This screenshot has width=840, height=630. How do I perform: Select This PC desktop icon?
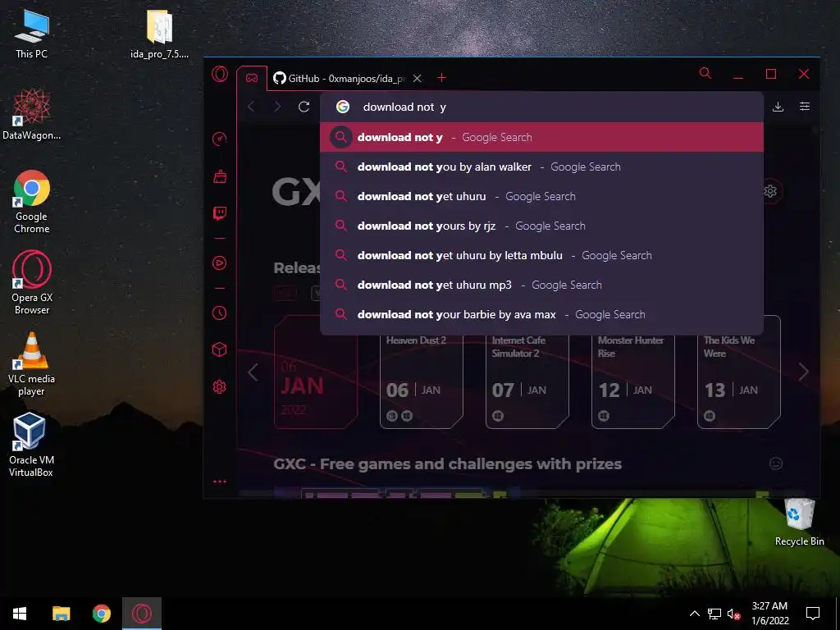coord(32,34)
